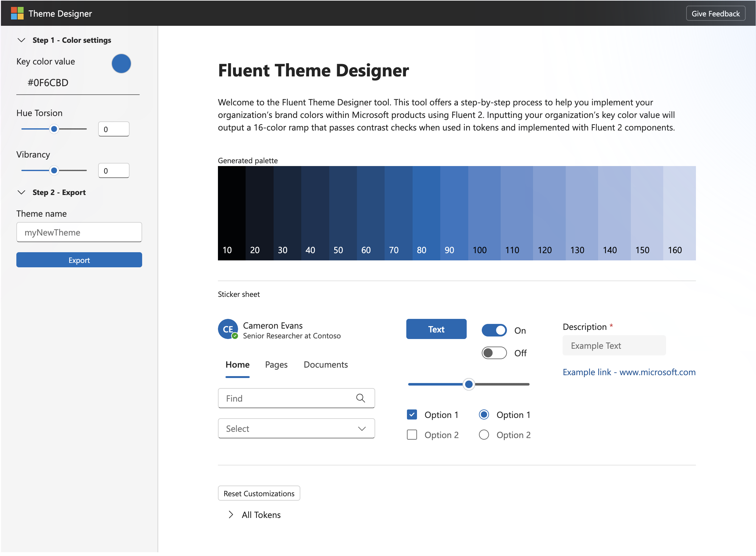Click the search magnifier icon in Find

click(x=360, y=398)
